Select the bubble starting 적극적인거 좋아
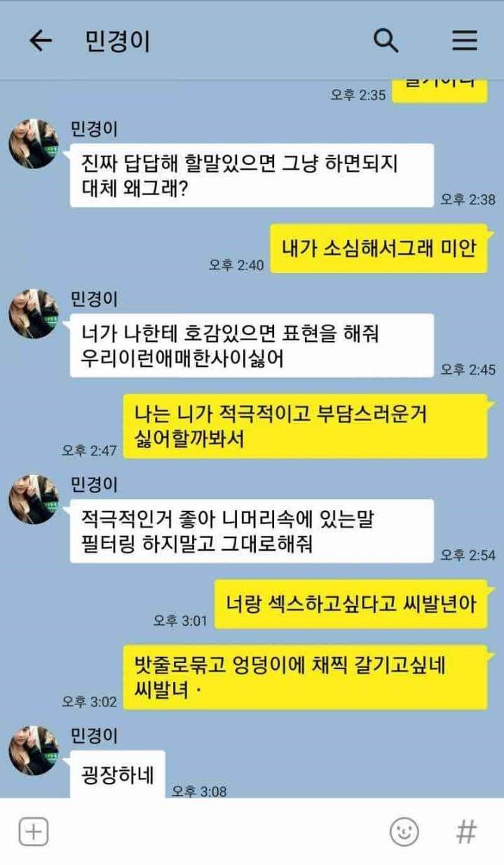Viewport: 504px width, 865px height. (x=252, y=531)
